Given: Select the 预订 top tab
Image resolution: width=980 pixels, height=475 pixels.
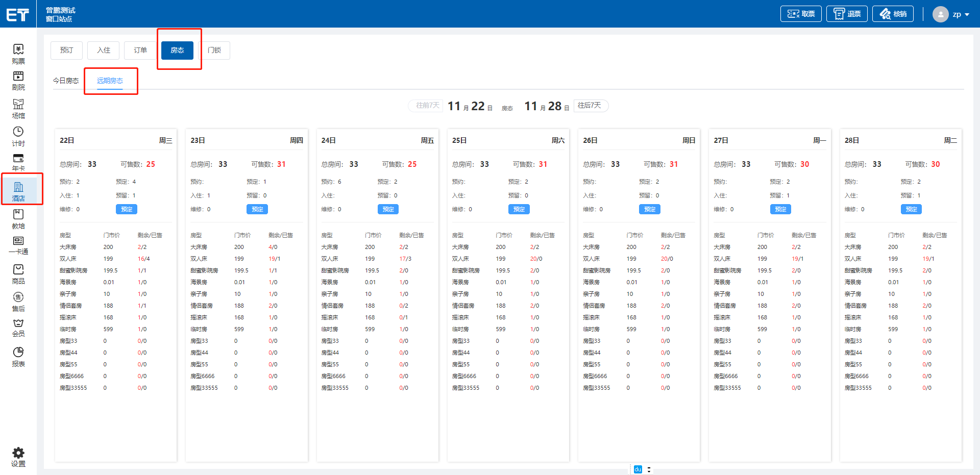Looking at the screenshot, I should [x=67, y=50].
